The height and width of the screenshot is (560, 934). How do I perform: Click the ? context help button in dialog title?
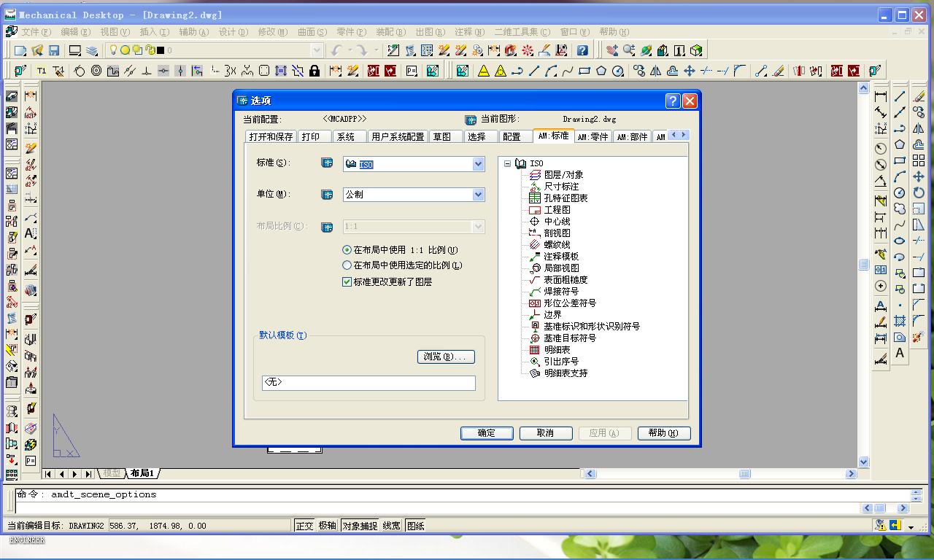pos(673,101)
